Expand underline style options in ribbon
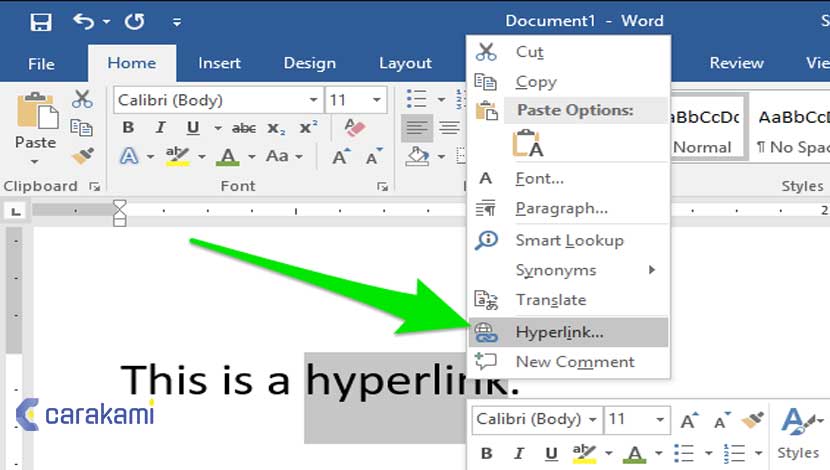Image resolution: width=830 pixels, height=470 pixels. [x=218, y=128]
